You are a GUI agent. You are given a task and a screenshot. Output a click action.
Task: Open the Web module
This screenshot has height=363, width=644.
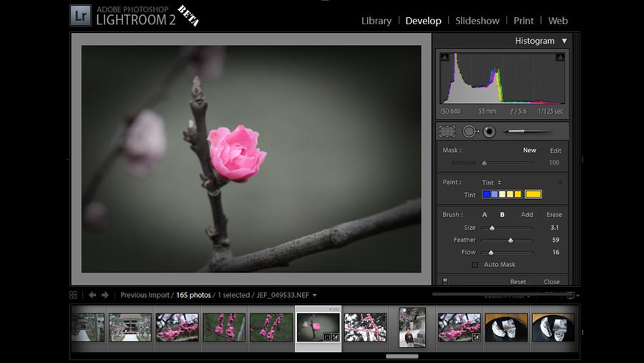click(x=557, y=21)
